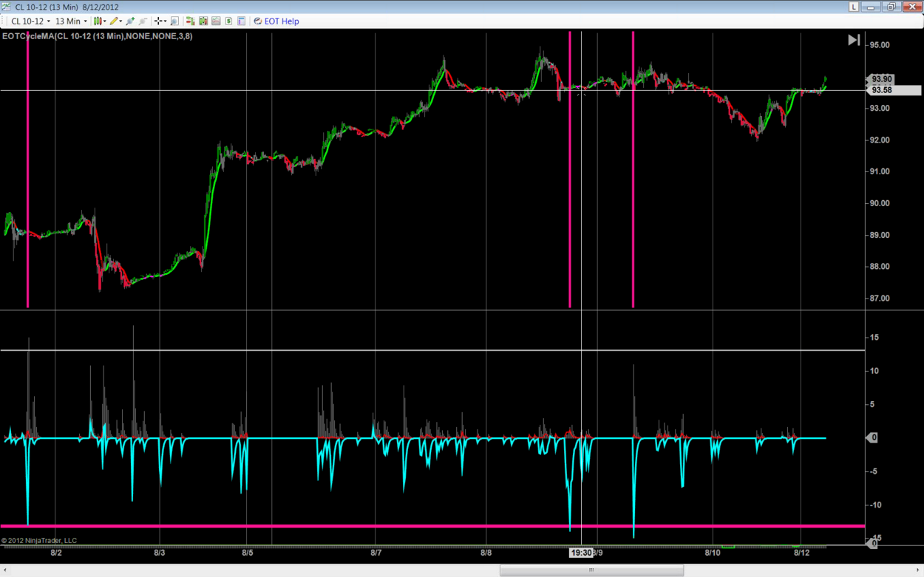
Task: Activate the zoom magnifier tool
Action: (x=174, y=21)
